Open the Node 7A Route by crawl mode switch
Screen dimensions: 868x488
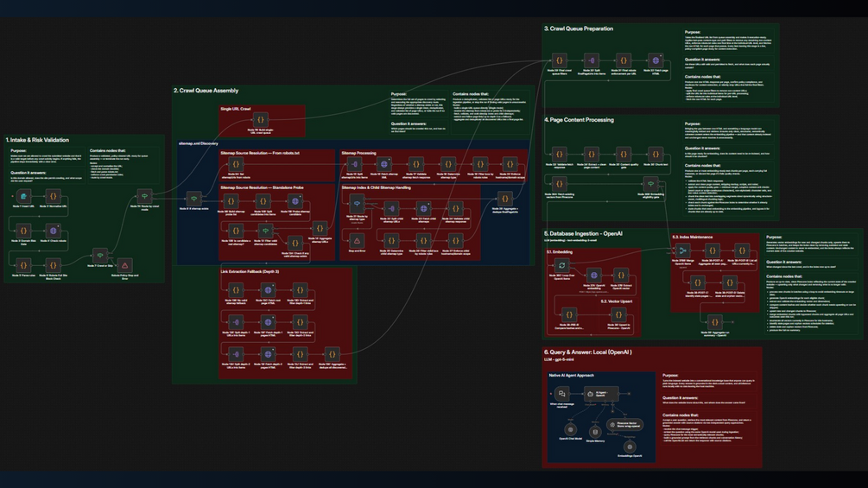click(x=144, y=196)
